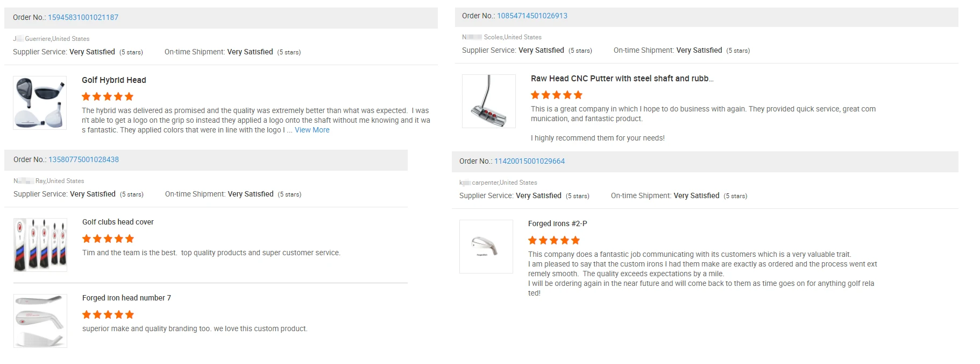Viewport: 980px width, 364px height.
Task: Open order number 13580775001028438 link
Action: pos(83,159)
